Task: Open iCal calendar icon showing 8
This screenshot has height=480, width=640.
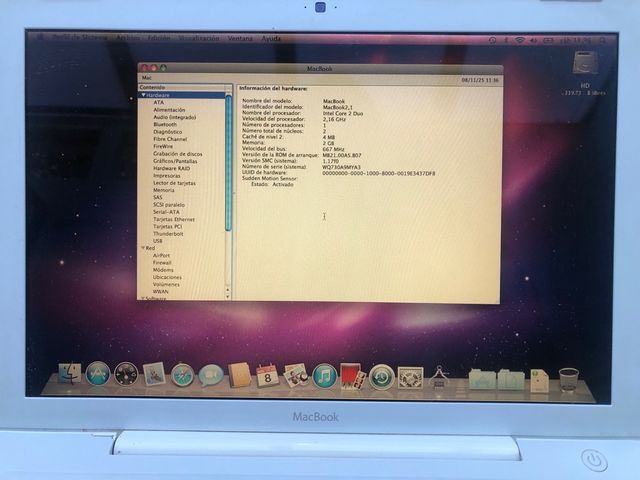Action: (267, 375)
